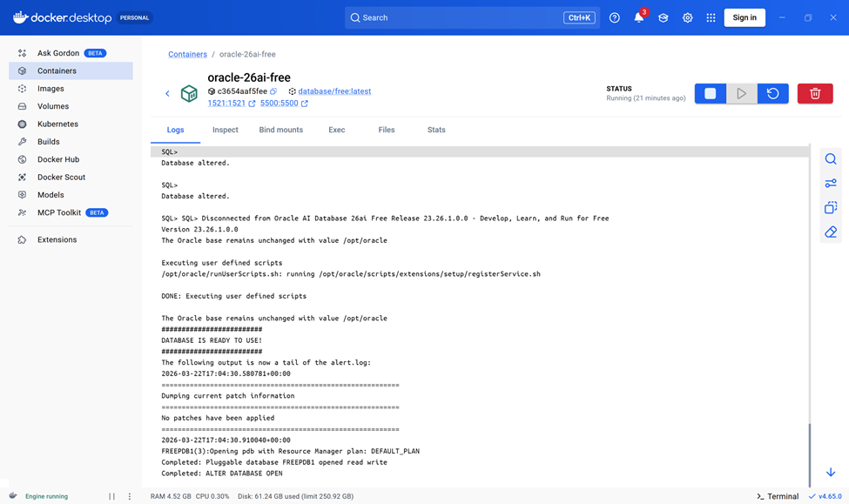
Task: Collapse the container detail sidebar arrow
Action: pos(166,93)
